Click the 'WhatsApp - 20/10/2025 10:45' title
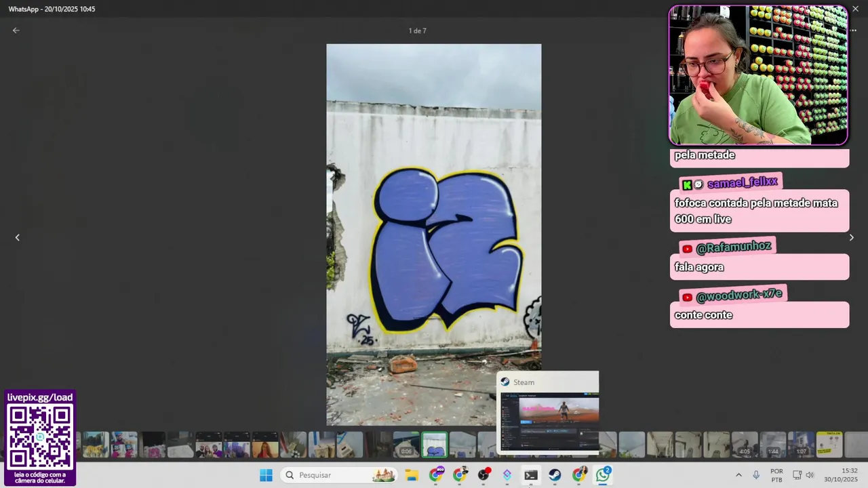 pos(52,9)
